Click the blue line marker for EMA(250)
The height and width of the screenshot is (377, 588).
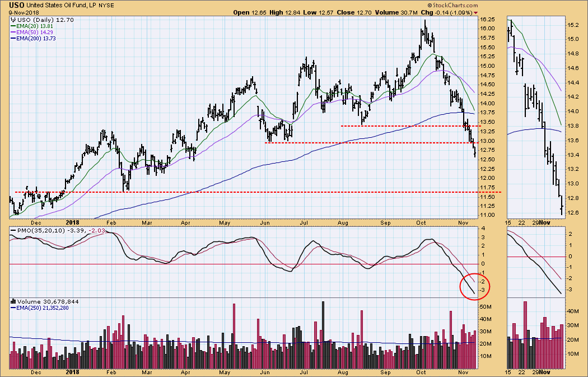tap(13, 308)
